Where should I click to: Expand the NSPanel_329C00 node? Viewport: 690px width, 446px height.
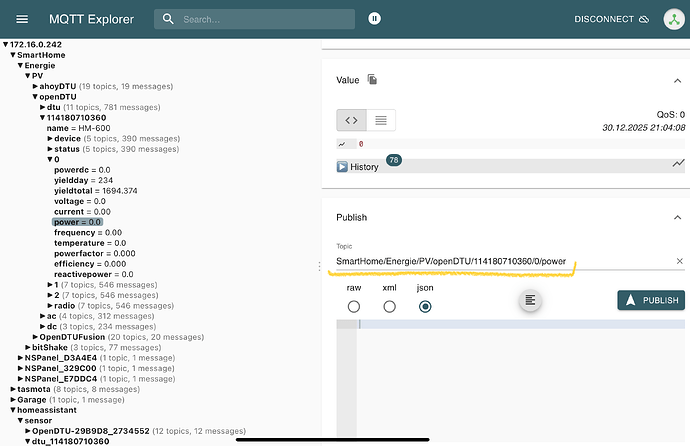pyautogui.click(x=20, y=368)
